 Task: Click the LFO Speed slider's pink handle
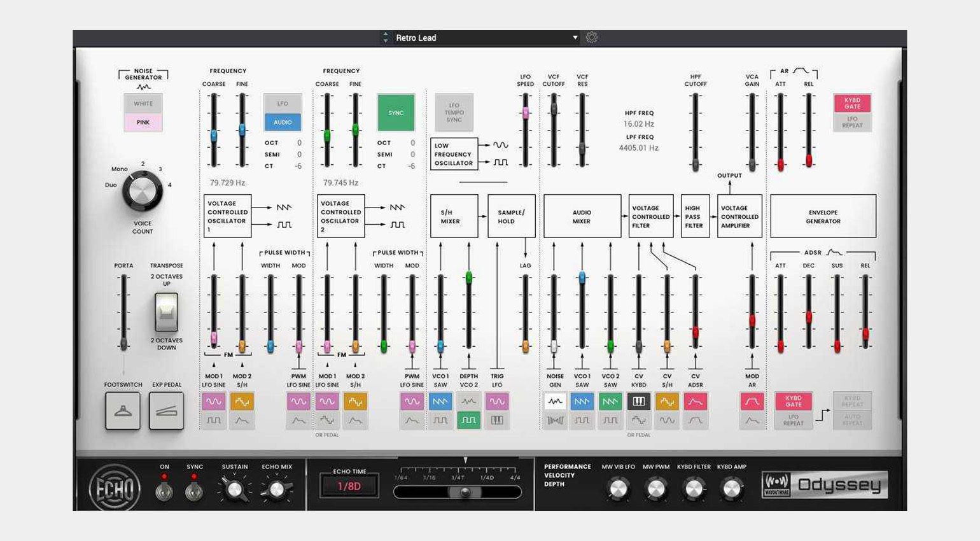(x=525, y=113)
